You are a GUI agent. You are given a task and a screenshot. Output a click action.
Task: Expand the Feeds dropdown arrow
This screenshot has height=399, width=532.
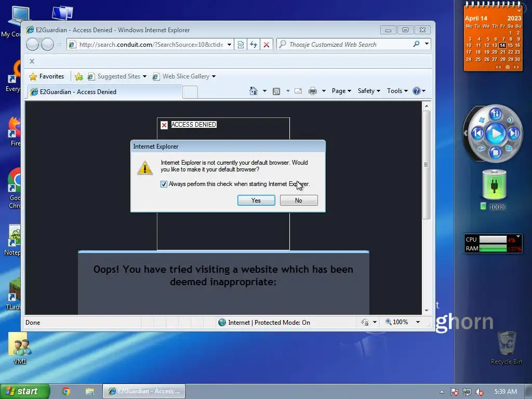(x=288, y=91)
